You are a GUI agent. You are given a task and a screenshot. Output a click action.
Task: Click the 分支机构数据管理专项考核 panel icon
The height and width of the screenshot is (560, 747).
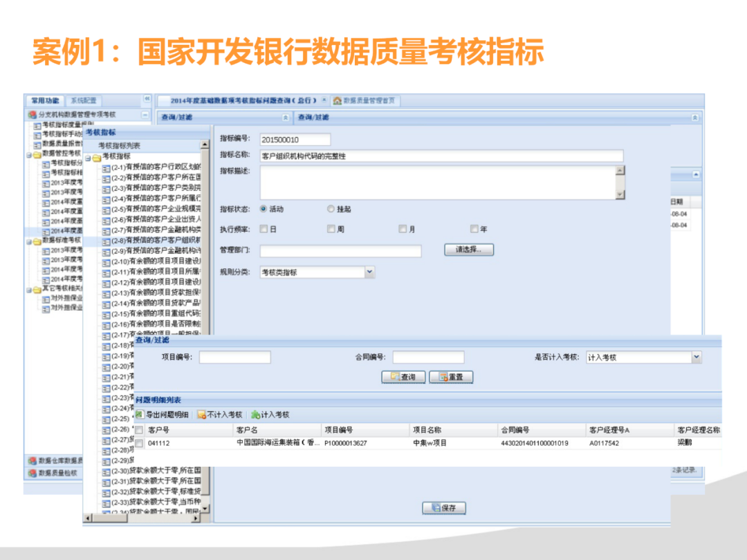[x=33, y=115]
